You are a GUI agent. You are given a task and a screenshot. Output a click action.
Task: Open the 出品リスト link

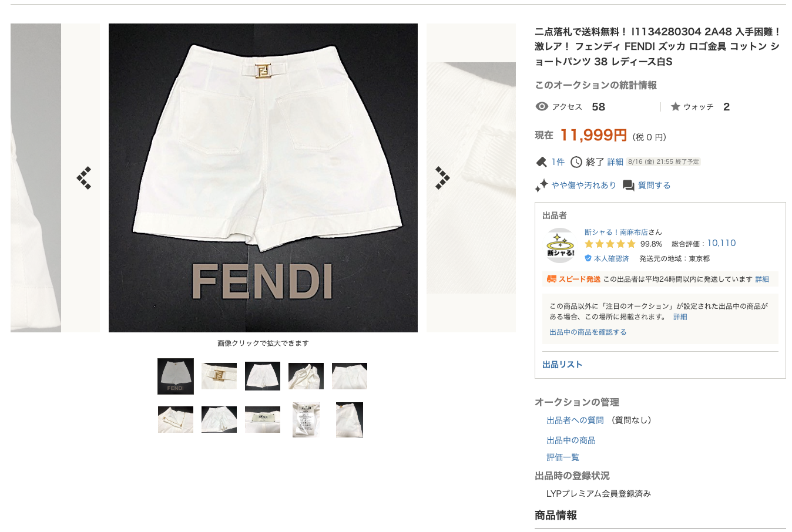coord(562,365)
